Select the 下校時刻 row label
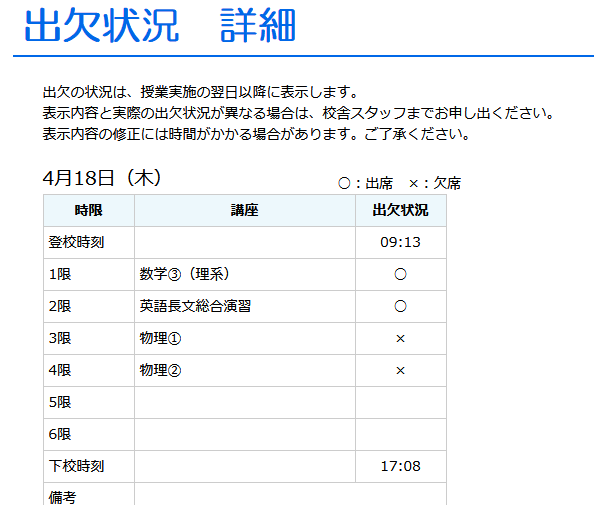The image size is (594, 505). 76,466
